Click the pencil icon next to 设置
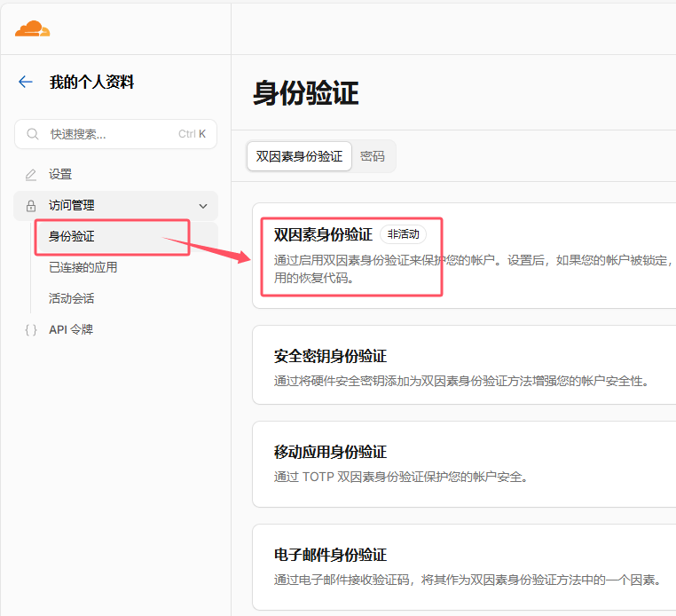This screenshot has width=676, height=616. click(31, 175)
